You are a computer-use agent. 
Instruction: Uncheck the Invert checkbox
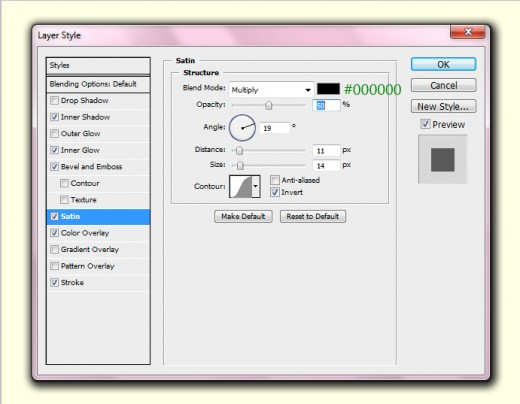(x=275, y=192)
